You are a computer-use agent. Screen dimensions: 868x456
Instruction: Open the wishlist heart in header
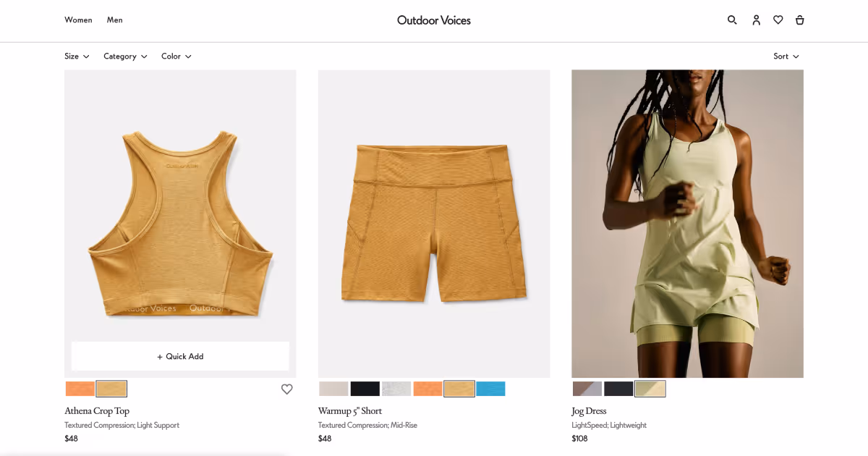pyautogui.click(x=778, y=20)
